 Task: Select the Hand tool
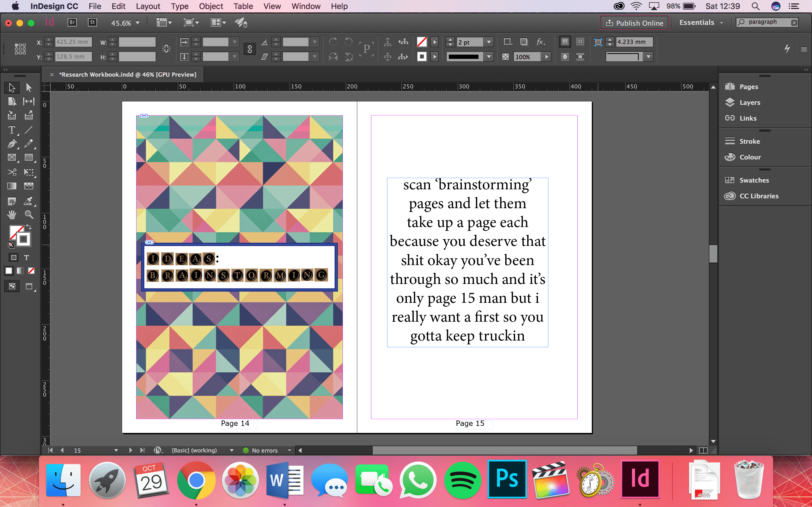pos(12,214)
